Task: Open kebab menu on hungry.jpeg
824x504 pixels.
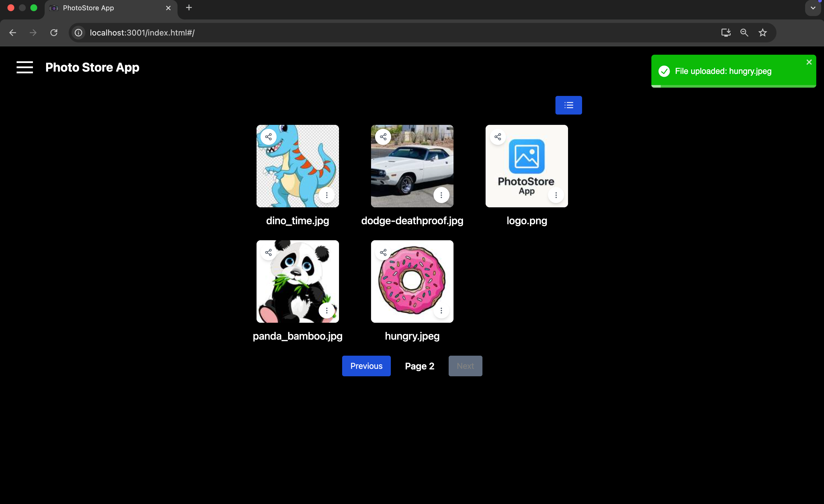Action: tap(441, 310)
